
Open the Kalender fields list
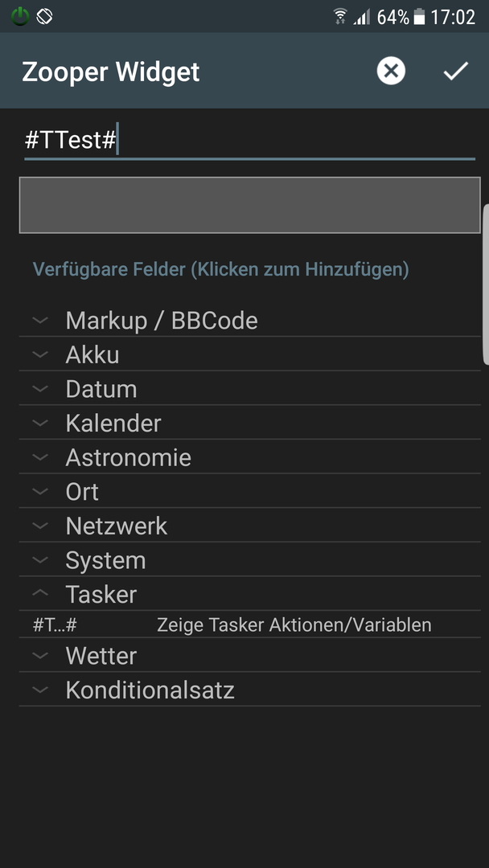click(x=250, y=423)
